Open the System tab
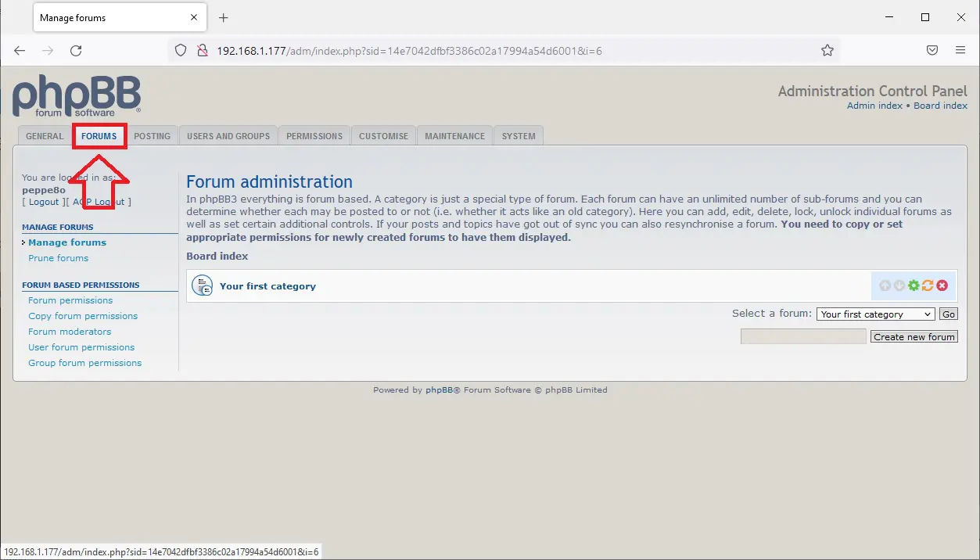The height and width of the screenshot is (560, 980). [519, 136]
